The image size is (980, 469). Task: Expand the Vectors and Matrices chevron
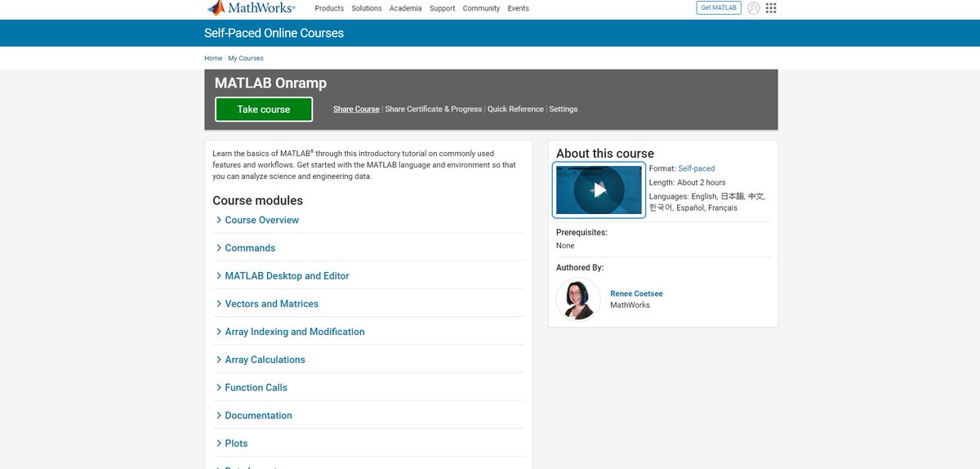(x=219, y=303)
